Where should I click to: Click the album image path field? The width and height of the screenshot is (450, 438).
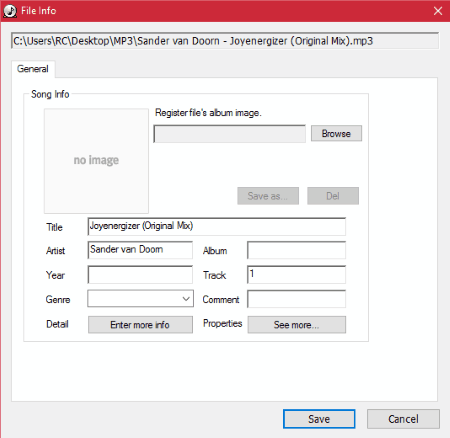coord(229,134)
